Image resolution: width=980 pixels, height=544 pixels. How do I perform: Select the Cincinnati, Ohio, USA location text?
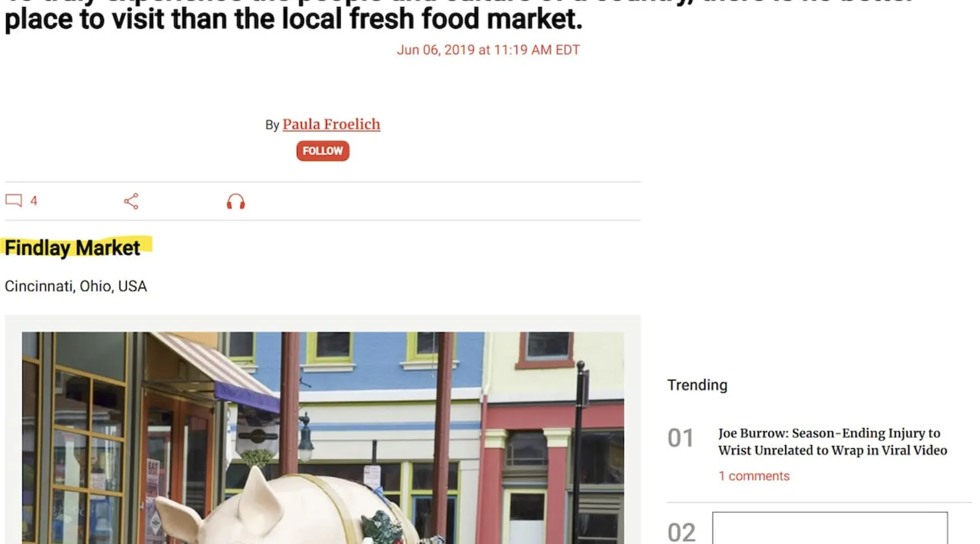click(x=76, y=286)
